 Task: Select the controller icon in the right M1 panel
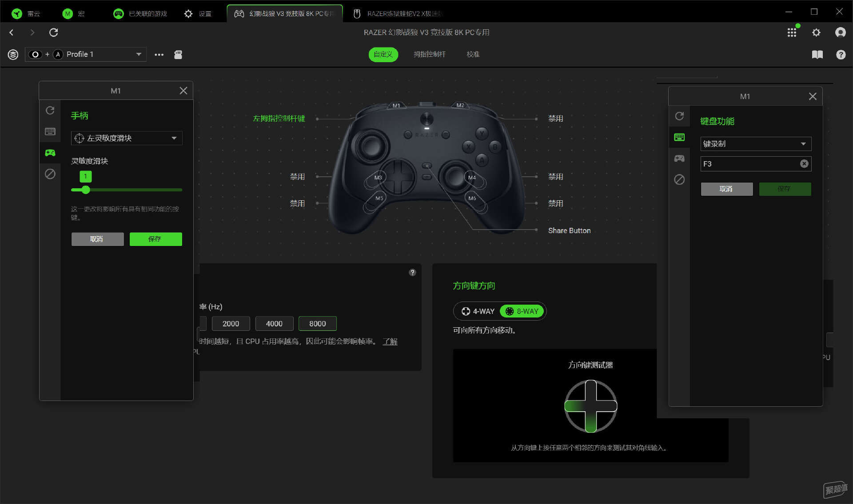point(679,159)
